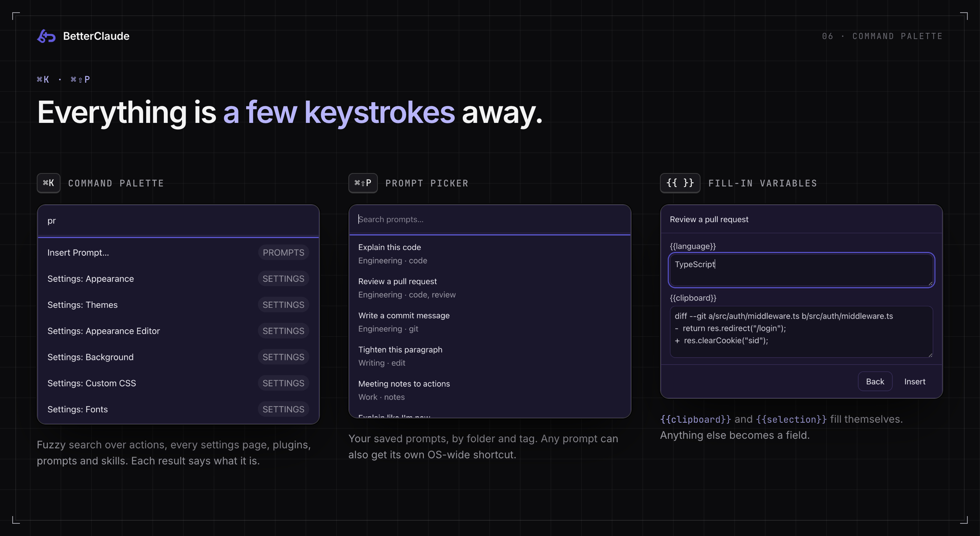The width and height of the screenshot is (980, 536).
Task: Open Settings: Appearance from the palette
Action: 178,279
